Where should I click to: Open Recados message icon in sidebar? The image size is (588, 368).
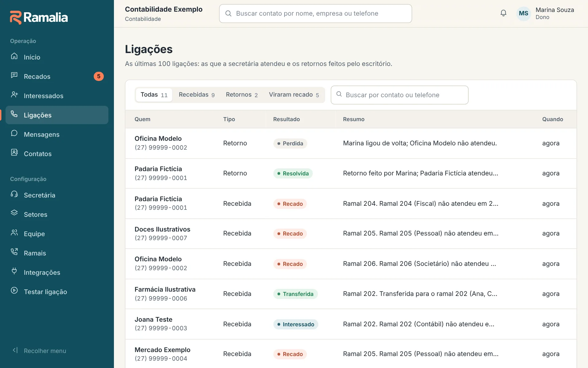pos(14,75)
